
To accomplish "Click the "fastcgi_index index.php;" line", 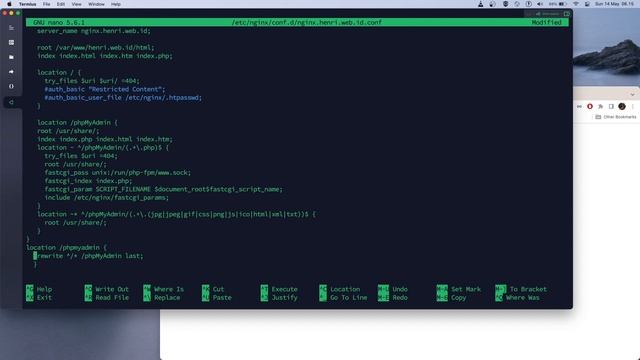I will (x=88, y=181).
